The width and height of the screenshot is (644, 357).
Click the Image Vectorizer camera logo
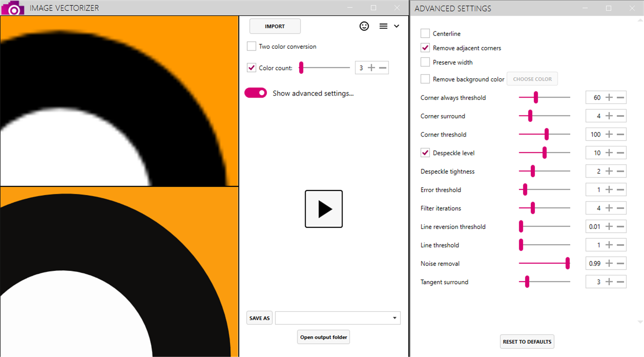(12, 7)
